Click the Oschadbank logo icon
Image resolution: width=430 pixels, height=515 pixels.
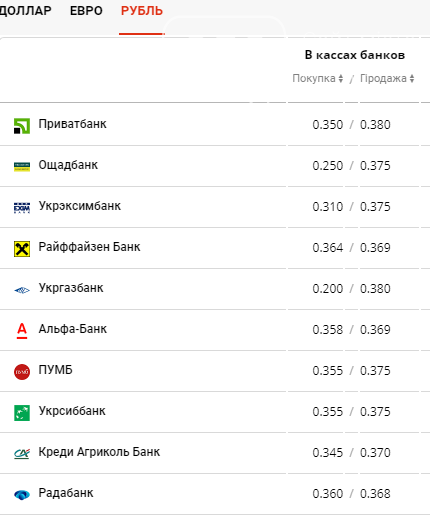click(x=22, y=167)
